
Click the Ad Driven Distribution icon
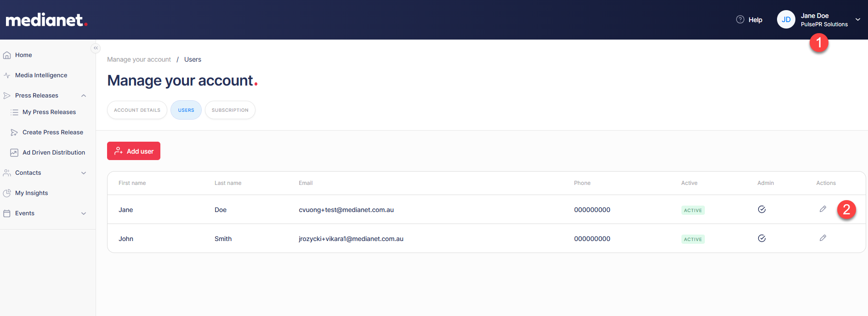pyautogui.click(x=14, y=153)
